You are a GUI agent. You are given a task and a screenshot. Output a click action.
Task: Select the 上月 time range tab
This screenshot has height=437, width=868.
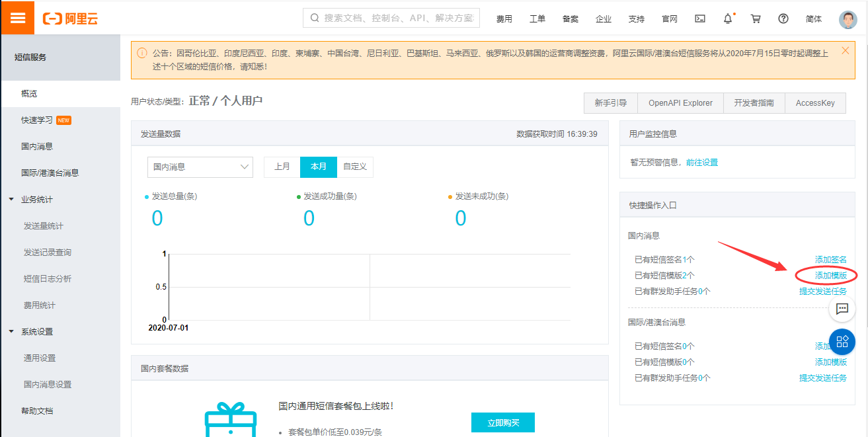282,167
